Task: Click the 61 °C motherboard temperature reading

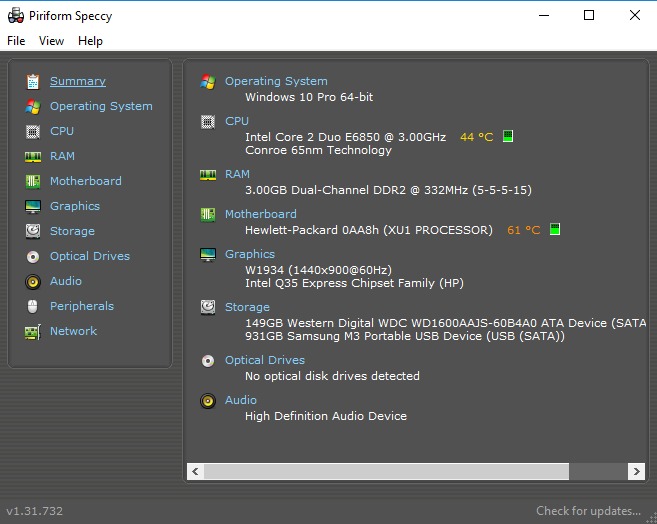Action: click(x=524, y=230)
